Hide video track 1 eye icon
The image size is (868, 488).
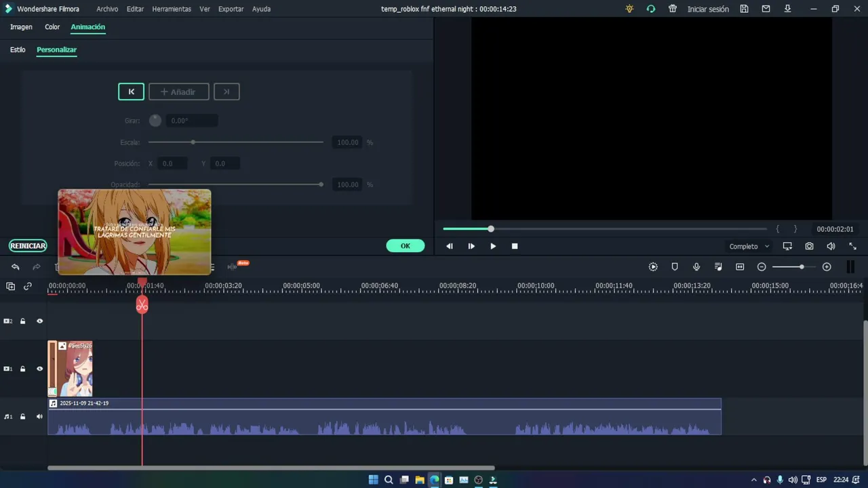(39, 369)
